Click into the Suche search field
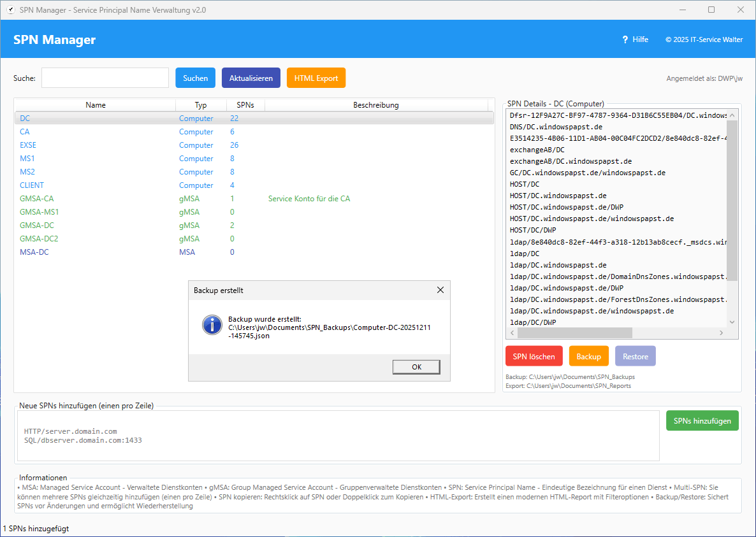This screenshot has height=537, width=756. pyautogui.click(x=105, y=78)
